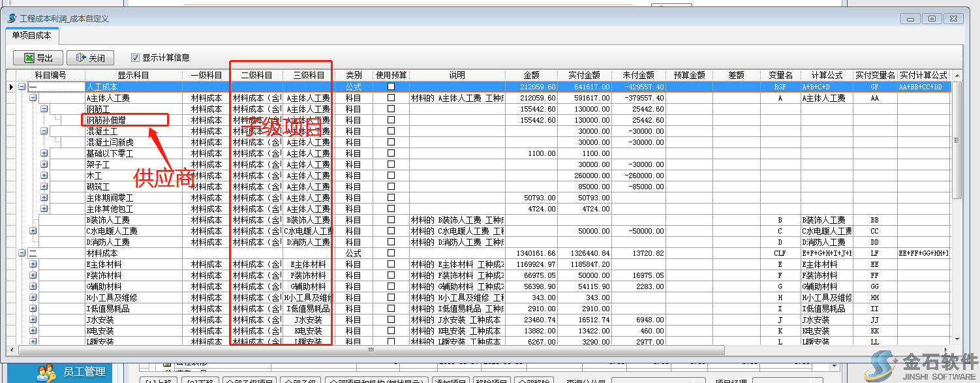Click the left arrow of horizontal scrollbar
The image size is (980, 383).
click(x=12, y=350)
